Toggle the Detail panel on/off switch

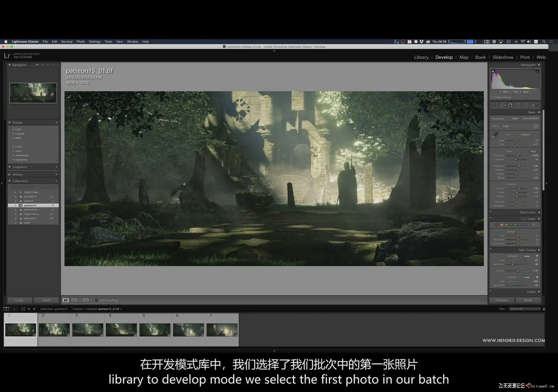point(490,291)
